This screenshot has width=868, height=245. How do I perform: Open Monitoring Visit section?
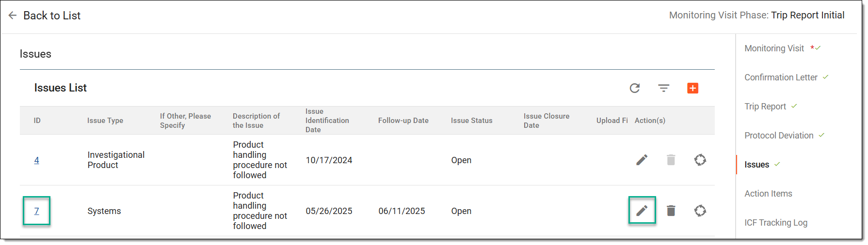(774, 48)
